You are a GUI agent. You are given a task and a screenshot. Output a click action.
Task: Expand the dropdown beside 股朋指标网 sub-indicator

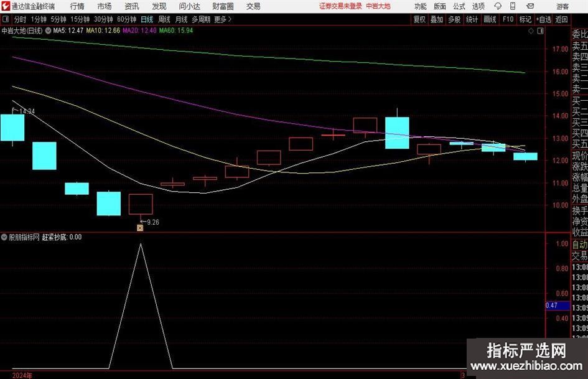point(4,237)
